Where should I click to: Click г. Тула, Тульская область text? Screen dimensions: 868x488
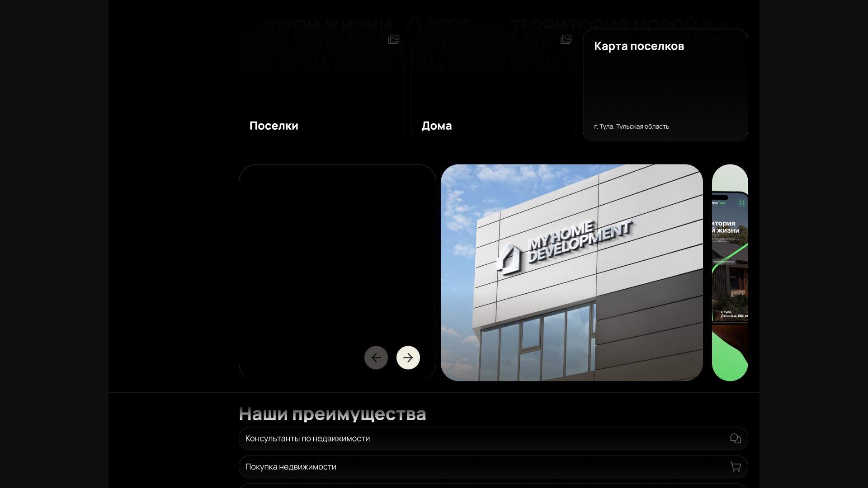[631, 127]
